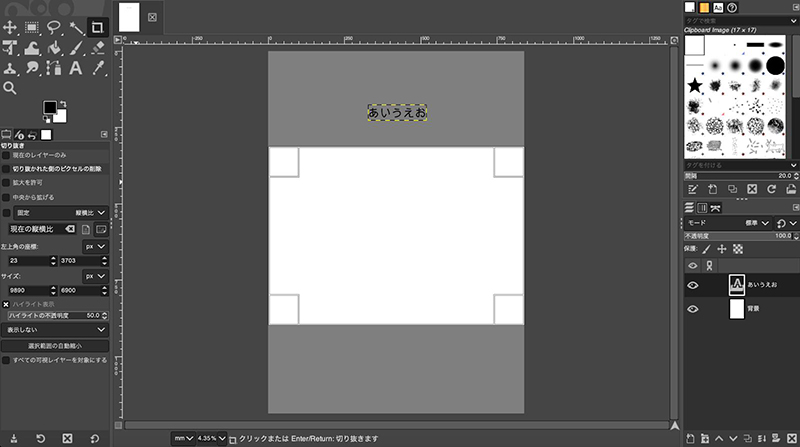Select the Smudge tool
Screen dimensions: 800x447
(32, 68)
